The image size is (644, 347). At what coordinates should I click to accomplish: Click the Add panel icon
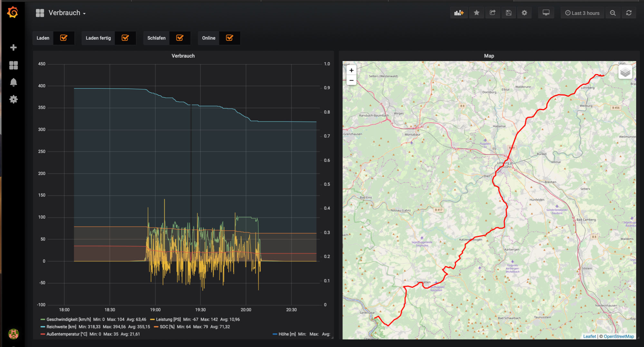459,13
